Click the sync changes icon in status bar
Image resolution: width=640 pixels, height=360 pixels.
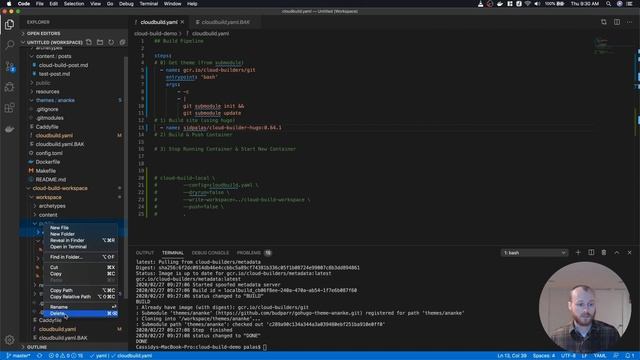pyautogui.click(x=40, y=356)
